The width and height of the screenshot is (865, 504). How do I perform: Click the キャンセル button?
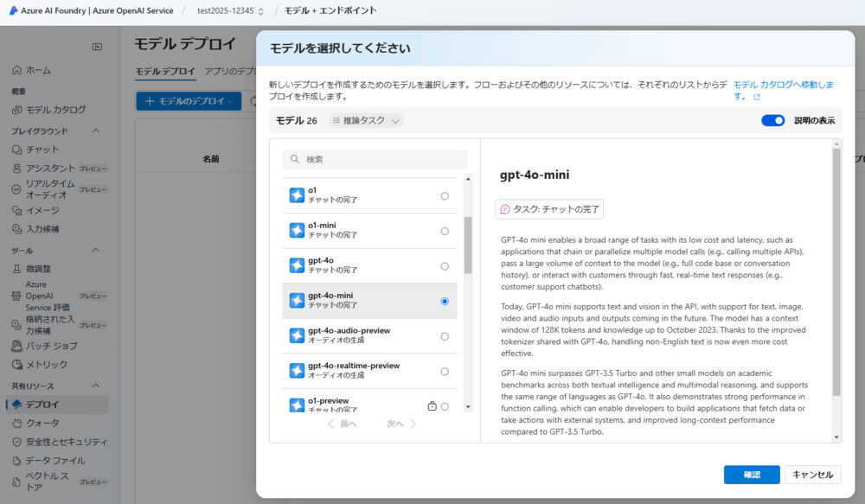812,475
